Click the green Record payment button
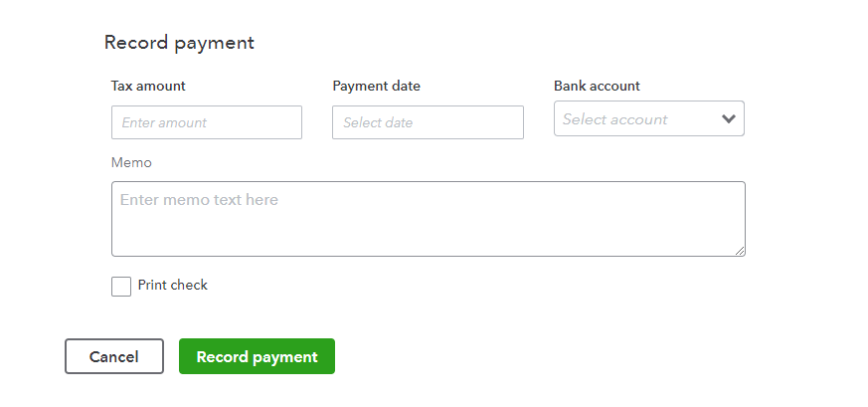 click(257, 357)
